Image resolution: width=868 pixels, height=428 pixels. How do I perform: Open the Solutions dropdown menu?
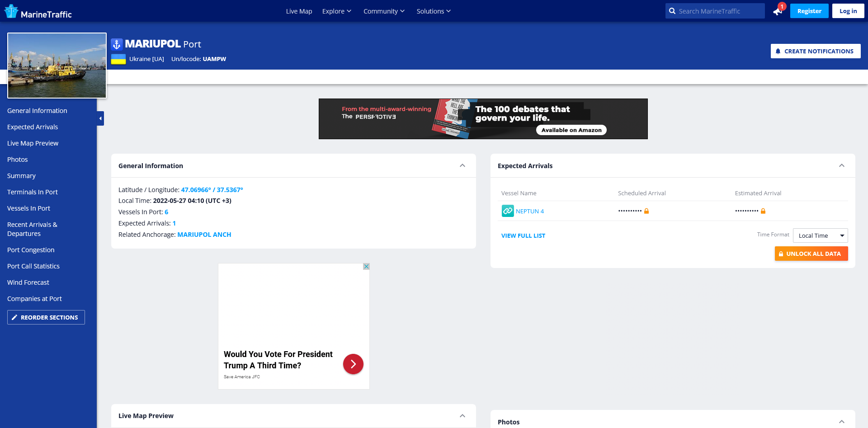pyautogui.click(x=434, y=11)
